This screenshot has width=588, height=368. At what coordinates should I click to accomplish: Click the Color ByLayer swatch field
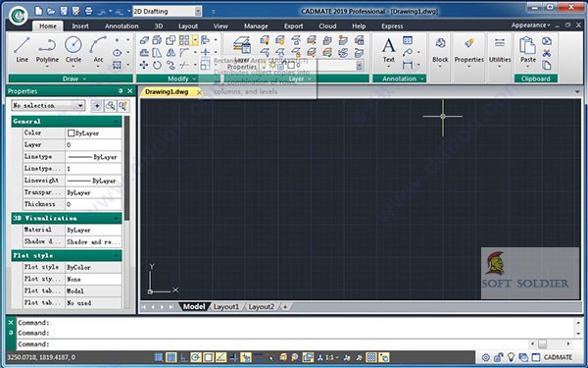(x=93, y=132)
